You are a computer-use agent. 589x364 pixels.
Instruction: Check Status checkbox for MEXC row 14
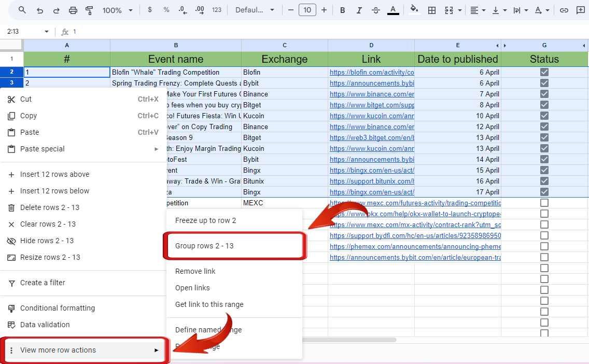[544, 203]
